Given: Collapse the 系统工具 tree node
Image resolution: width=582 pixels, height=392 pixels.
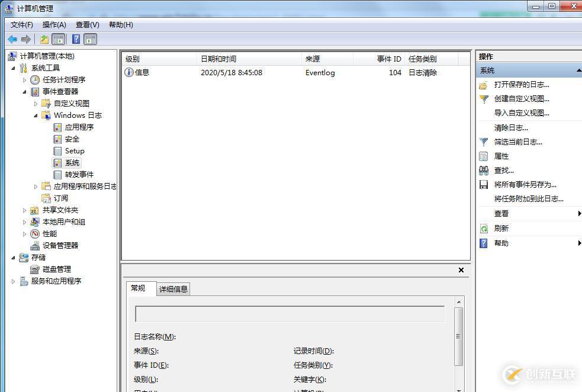Looking at the screenshot, I should 14,68.
